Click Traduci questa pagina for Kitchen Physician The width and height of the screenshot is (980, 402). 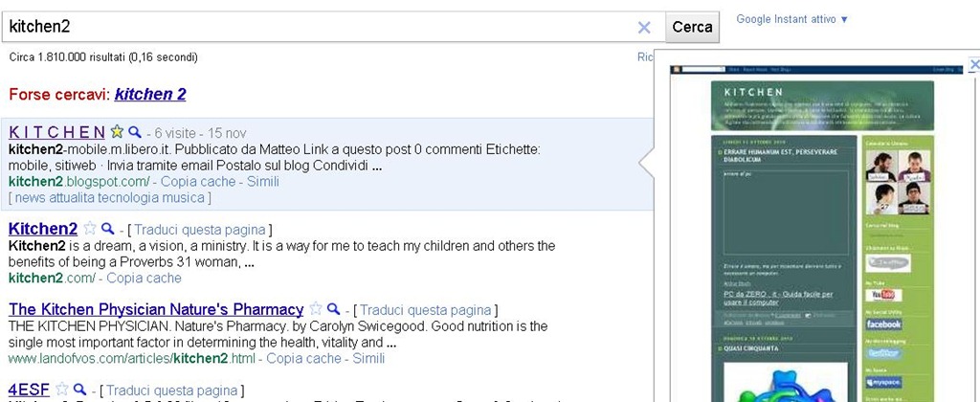[426, 310]
